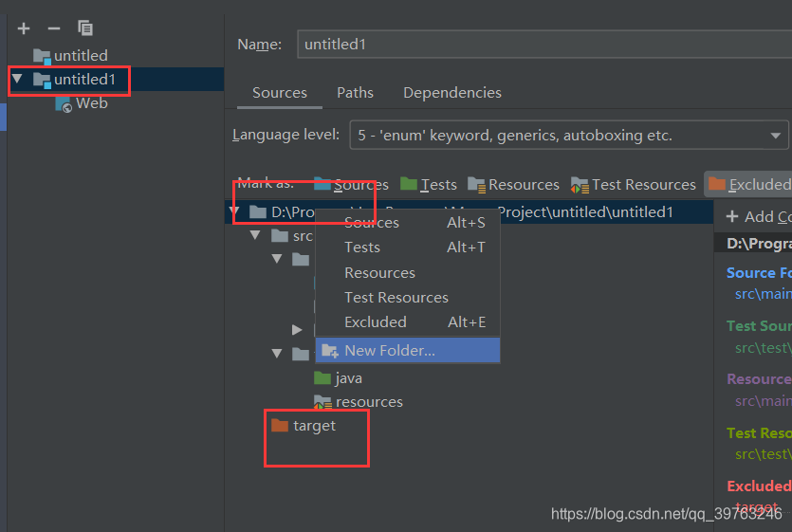This screenshot has width=792, height=532.
Task: Choose Sources in context menu
Action: pyautogui.click(x=408, y=223)
